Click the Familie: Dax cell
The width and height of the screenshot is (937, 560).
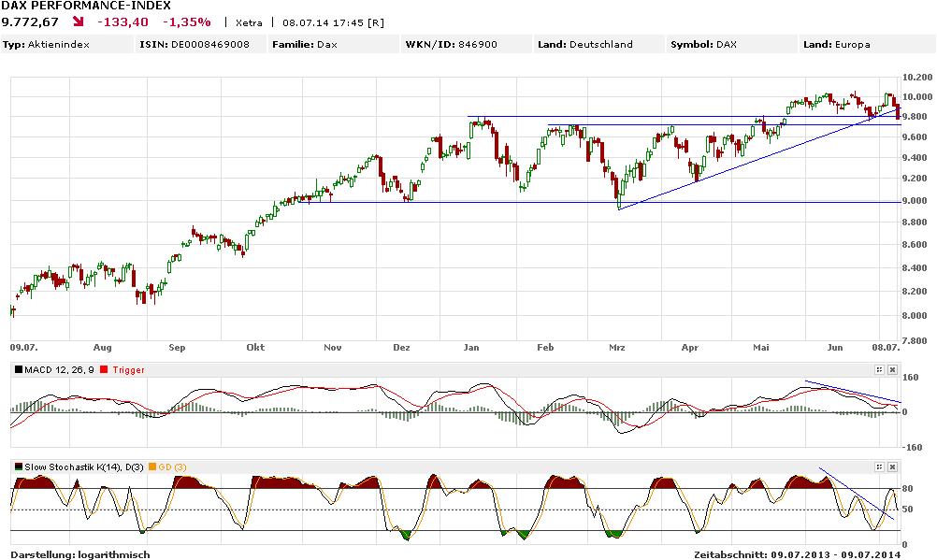(334, 44)
